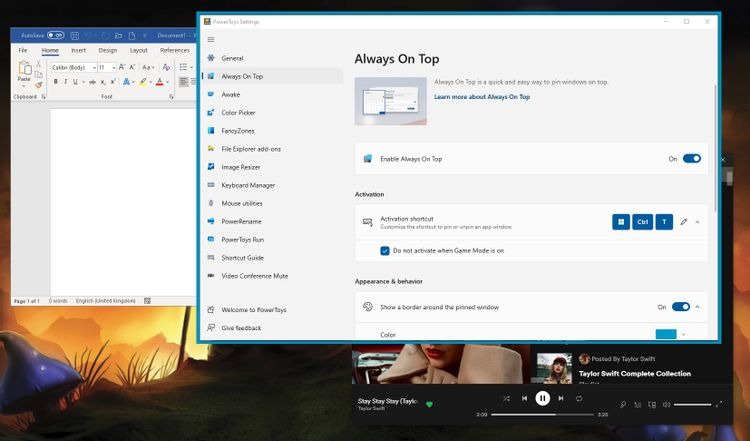Toggle Underline formatting in Word
The image size is (750, 441).
[75, 82]
